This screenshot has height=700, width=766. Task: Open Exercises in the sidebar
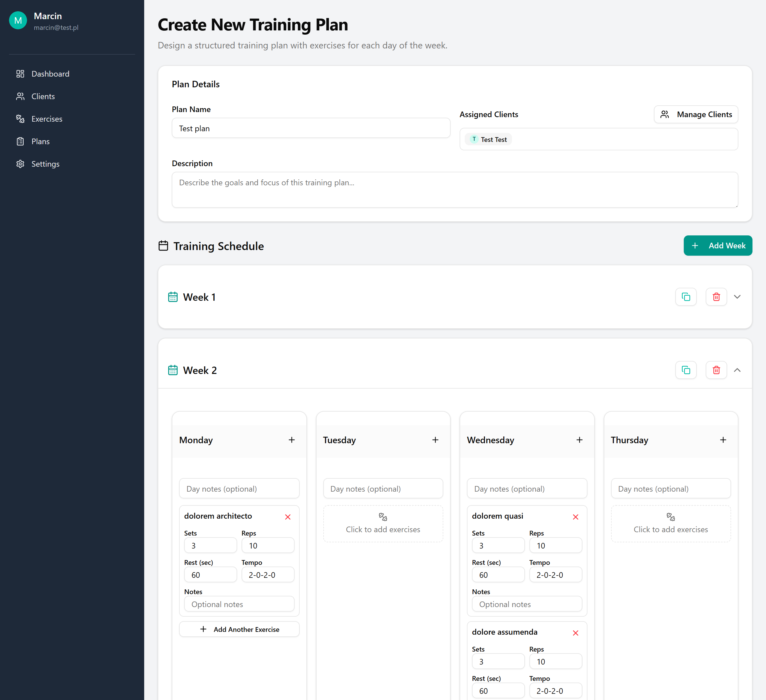pos(46,119)
